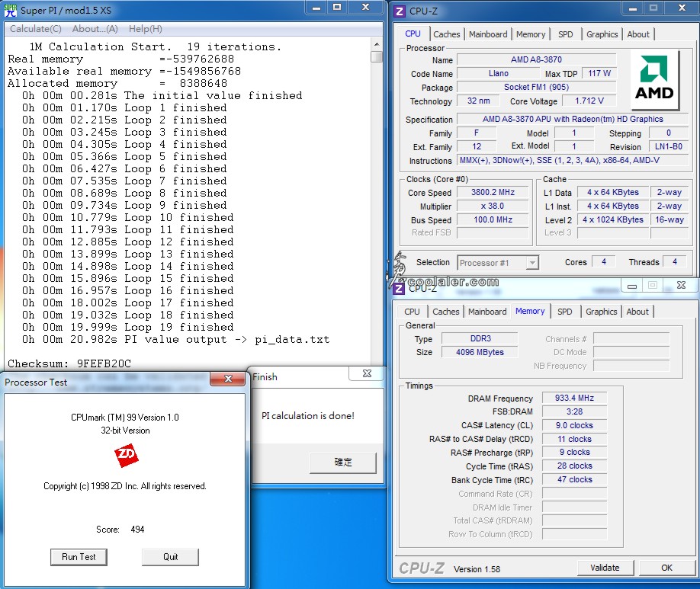Image resolution: width=700 pixels, height=589 pixels.
Task: Minimize the Super PI window
Action: [x=316, y=8]
